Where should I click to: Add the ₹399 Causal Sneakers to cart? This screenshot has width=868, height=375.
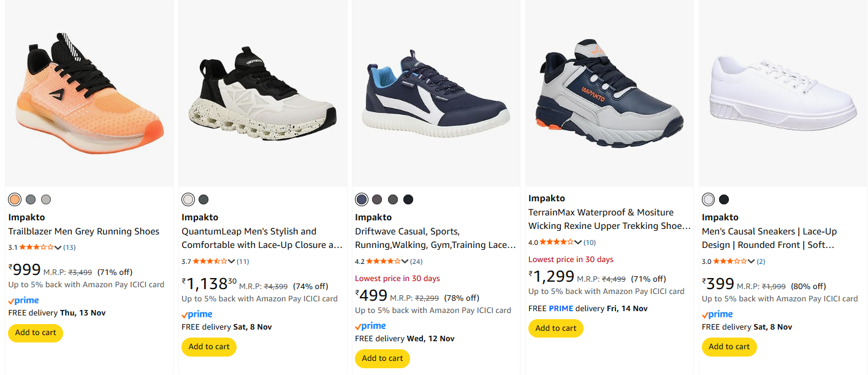pos(729,347)
